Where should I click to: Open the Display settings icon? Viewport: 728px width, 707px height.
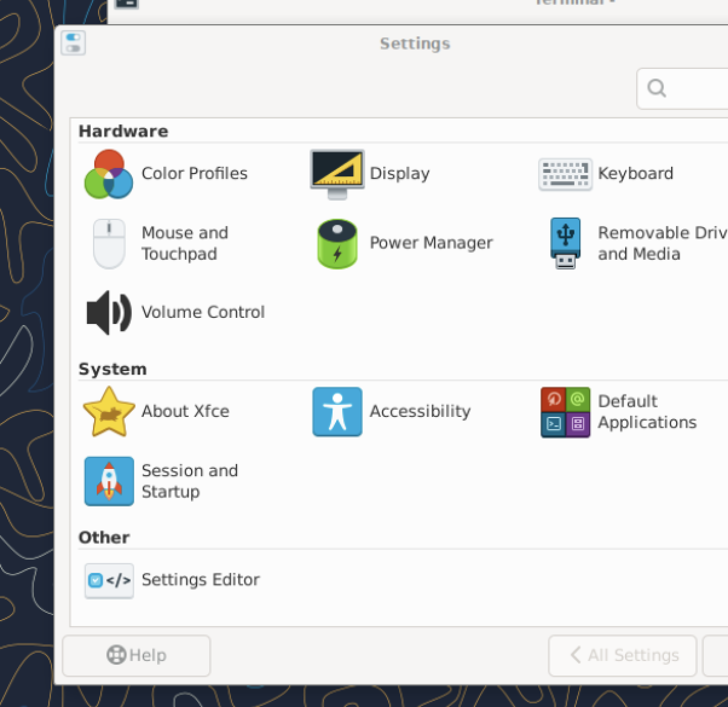point(337,174)
